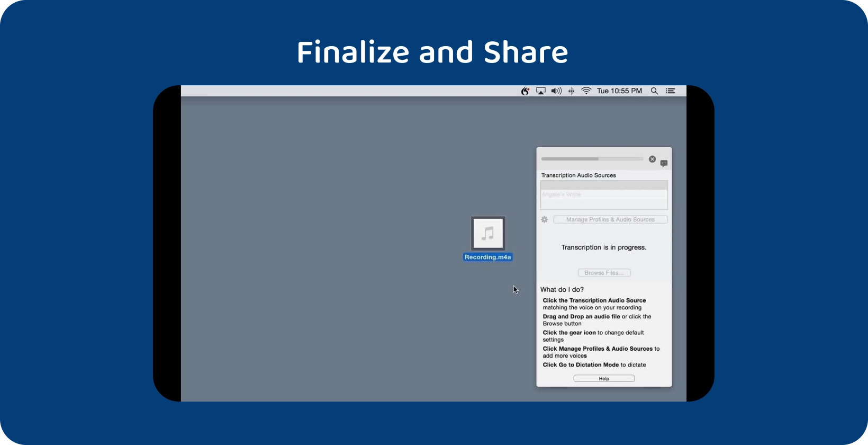Click the gear icon for default settings

[x=545, y=219]
